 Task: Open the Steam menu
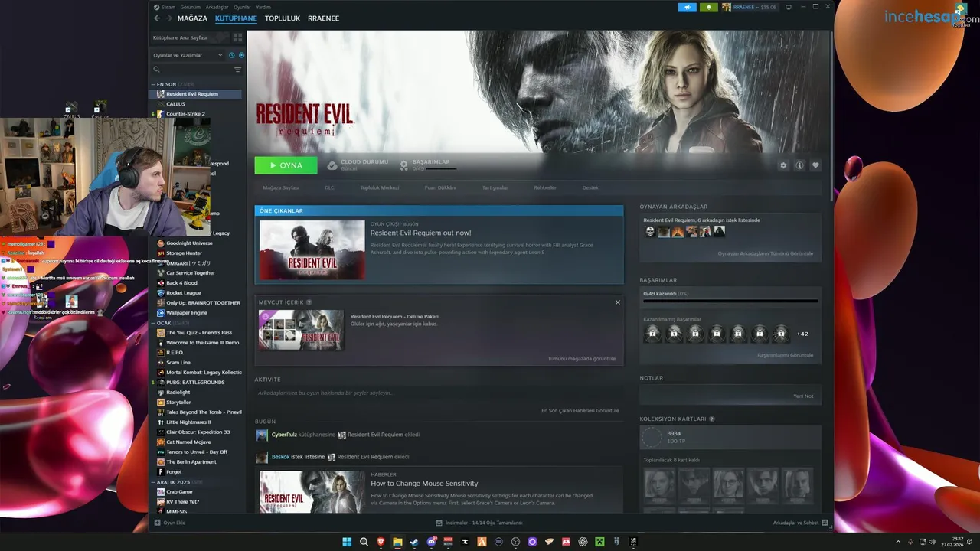click(168, 7)
